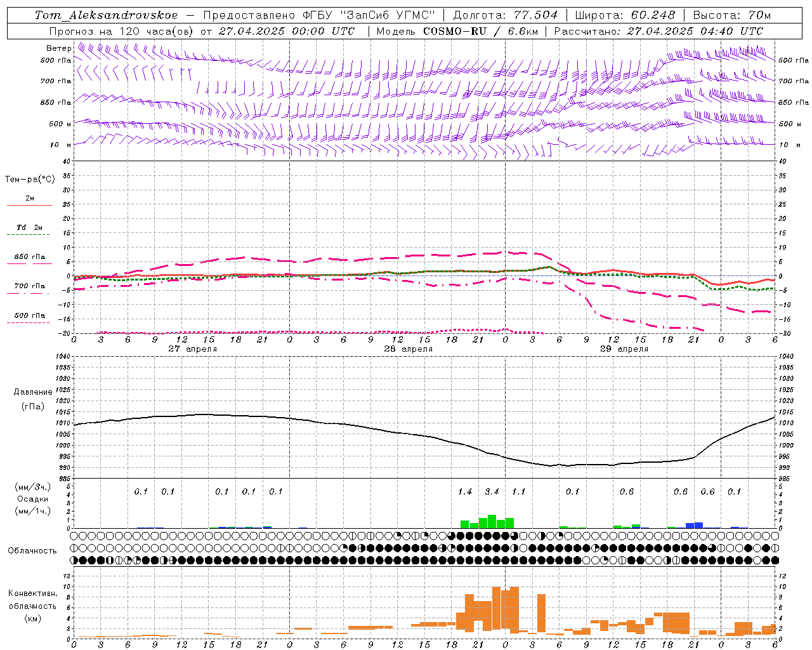Click the 'Тем-ра(°C)' temperature label
Image resolution: width=812 pixels, height=650 pixels.
(30, 180)
